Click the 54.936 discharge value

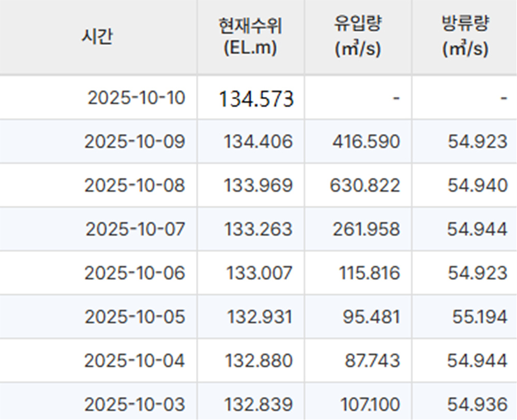(x=478, y=404)
